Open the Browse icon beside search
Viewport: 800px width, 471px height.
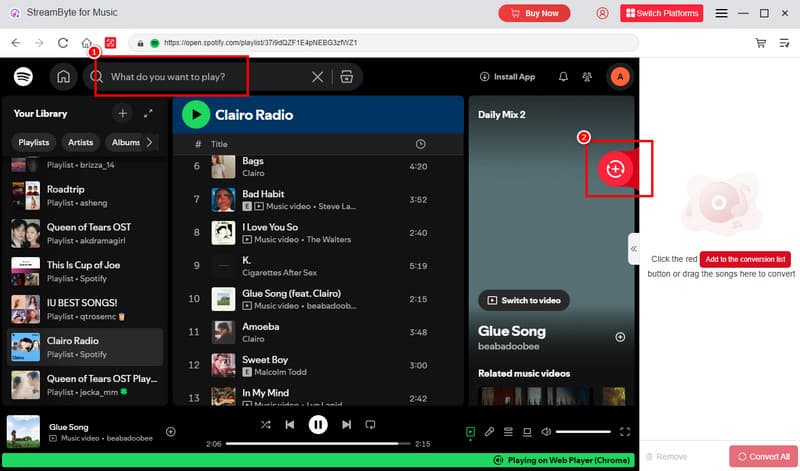tap(346, 77)
